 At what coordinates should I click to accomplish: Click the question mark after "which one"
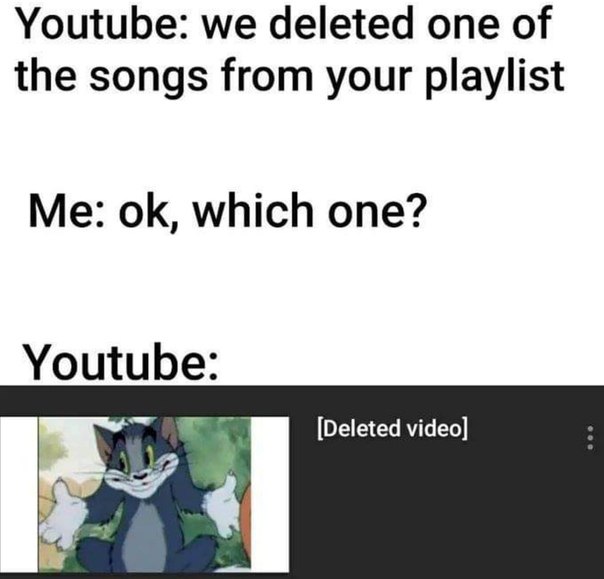pos(418,210)
